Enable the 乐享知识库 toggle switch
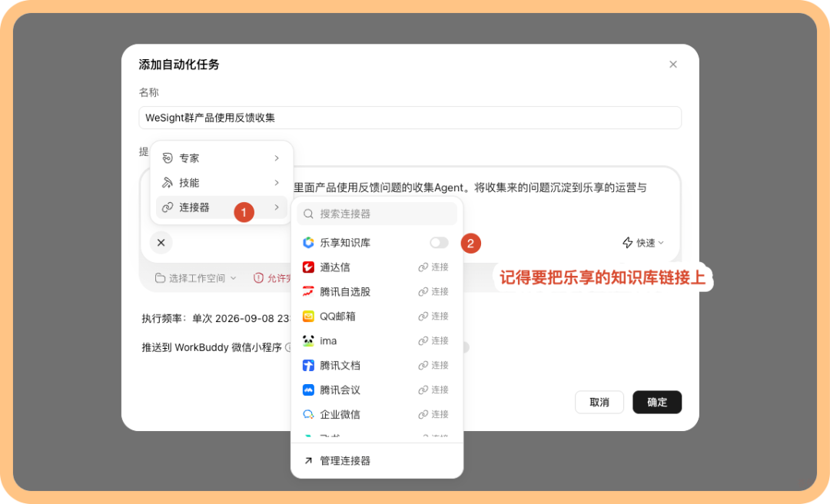This screenshot has height=504, width=830. click(x=439, y=243)
